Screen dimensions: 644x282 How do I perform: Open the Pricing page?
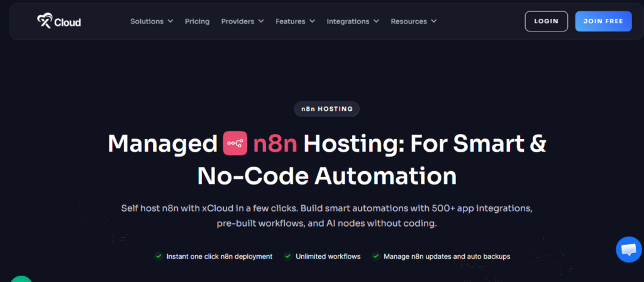coord(197,21)
